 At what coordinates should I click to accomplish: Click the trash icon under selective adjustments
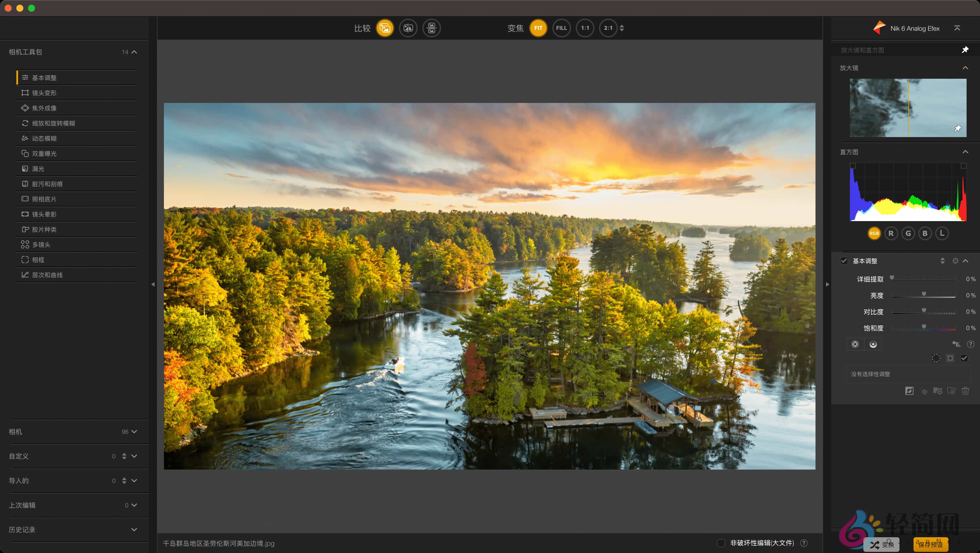coord(965,391)
